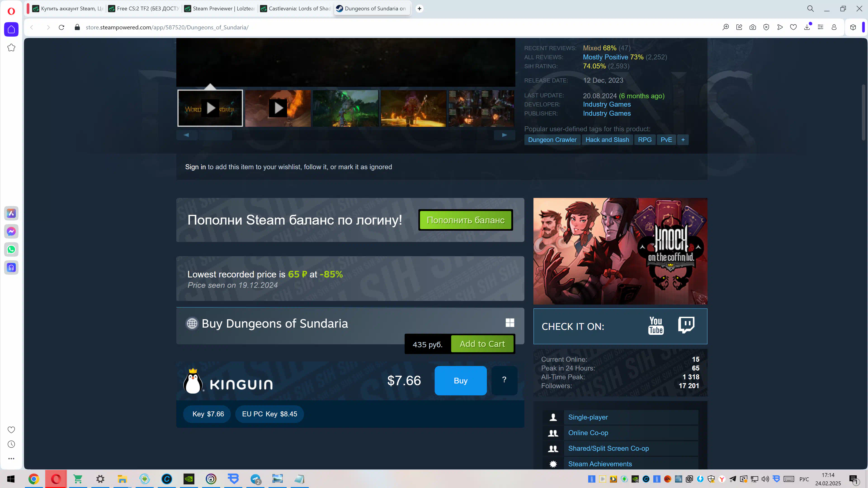Open the sidebar three-dots setup menu
This screenshot has width=868, height=488.
tap(11, 459)
